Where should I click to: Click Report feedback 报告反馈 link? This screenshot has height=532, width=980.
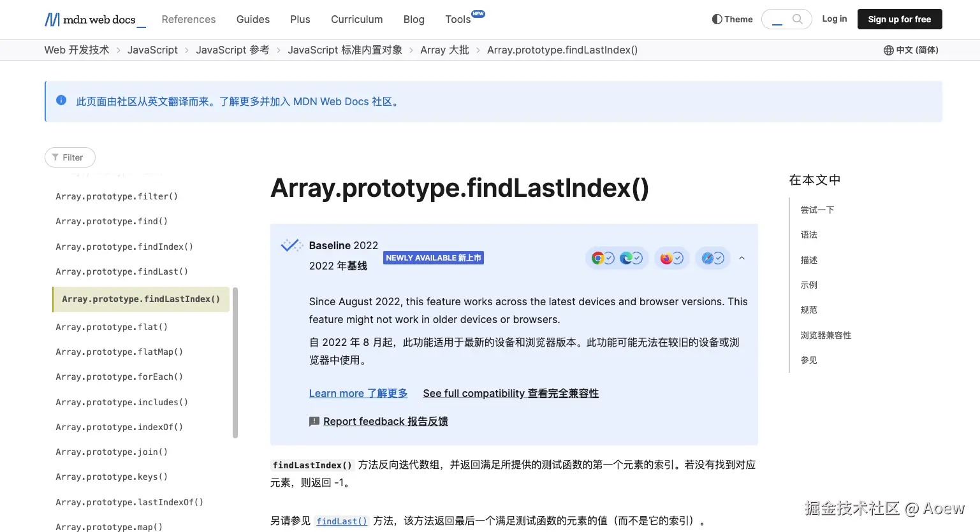386,421
